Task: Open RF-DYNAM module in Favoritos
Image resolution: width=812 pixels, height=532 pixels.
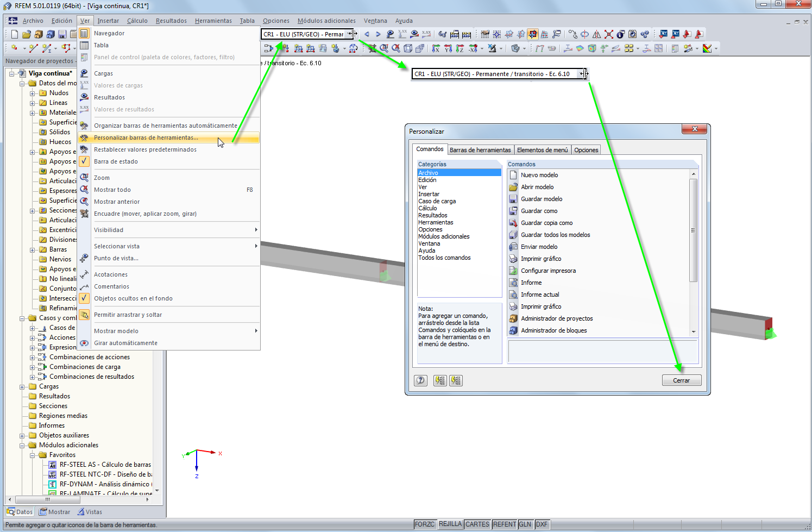Action: click(x=105, y=484)
